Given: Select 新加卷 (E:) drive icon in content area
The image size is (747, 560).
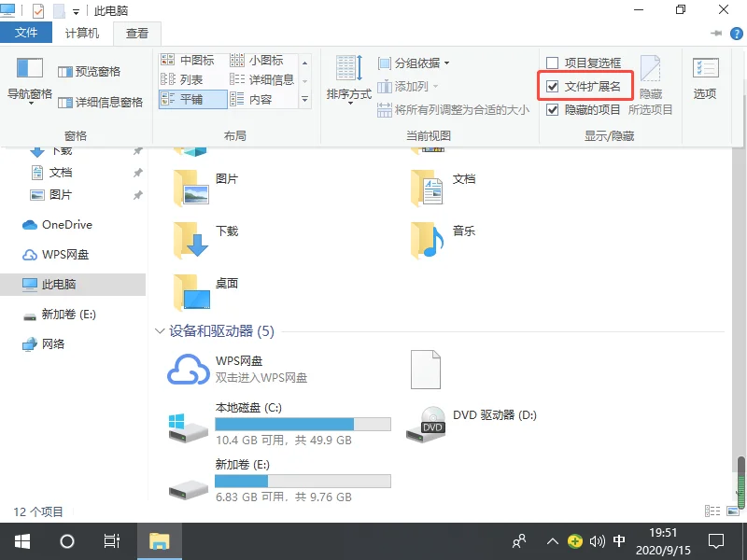Looking at the screenshot, I should [189, 488].
